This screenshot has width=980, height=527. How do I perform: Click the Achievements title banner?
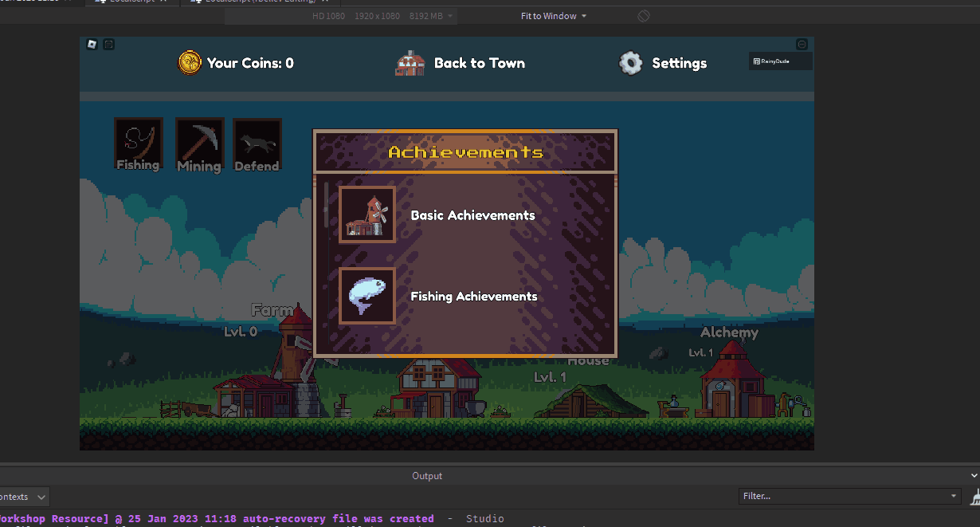pyautogui.click(x=465, y=151)
